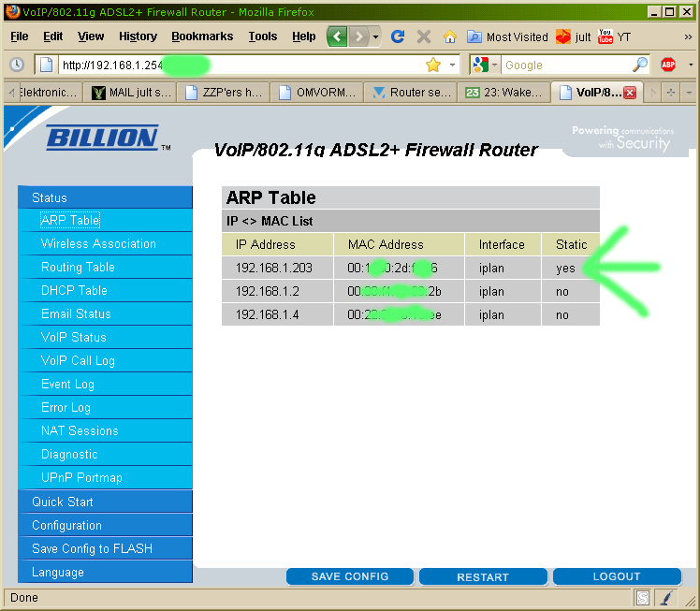The width and height of the screenshot is (700, 611).
Task: Bookmark this page with star icon
Action: point(433,65)
